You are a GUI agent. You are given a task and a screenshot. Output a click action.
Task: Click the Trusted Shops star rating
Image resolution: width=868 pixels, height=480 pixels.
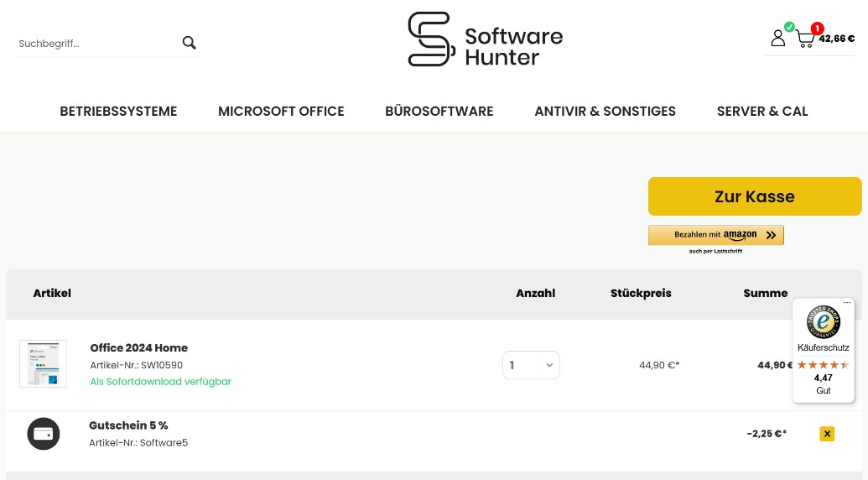pyautogui.click(x=823, y=365)
